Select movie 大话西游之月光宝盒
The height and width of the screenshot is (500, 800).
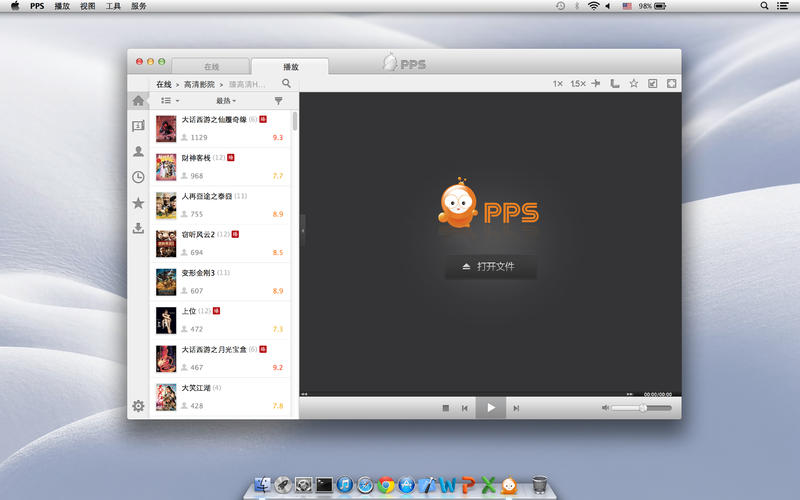click(x=220, y=358)
